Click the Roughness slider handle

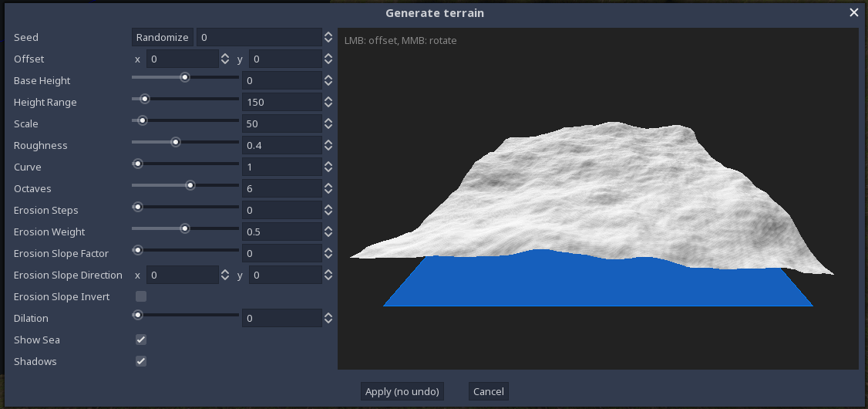[x=176, y=142]
